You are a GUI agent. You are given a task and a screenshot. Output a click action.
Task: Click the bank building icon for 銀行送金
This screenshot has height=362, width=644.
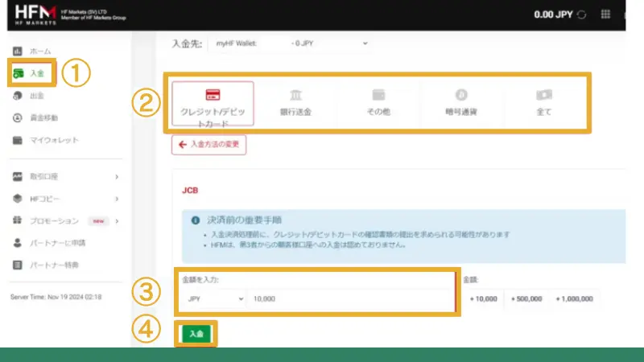click(x=295, y=95)
